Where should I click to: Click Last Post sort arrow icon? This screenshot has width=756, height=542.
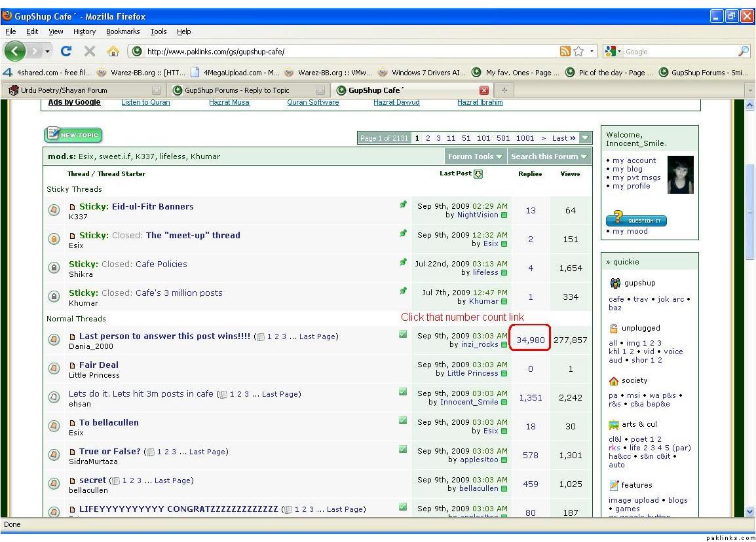tap(478, 174)
